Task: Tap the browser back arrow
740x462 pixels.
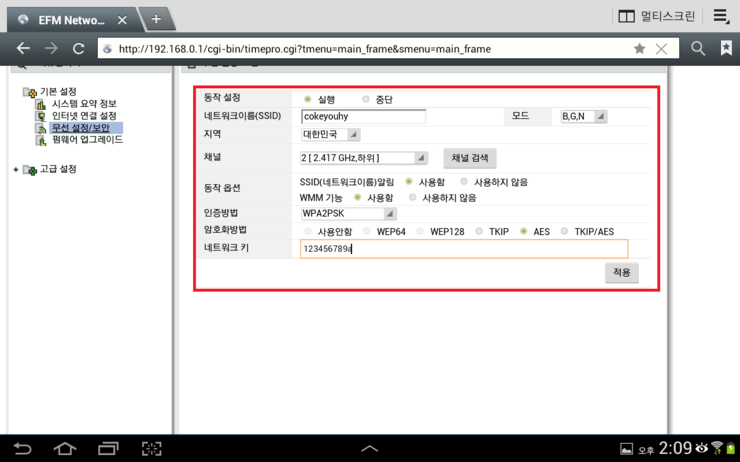Action: click(23, 48)
